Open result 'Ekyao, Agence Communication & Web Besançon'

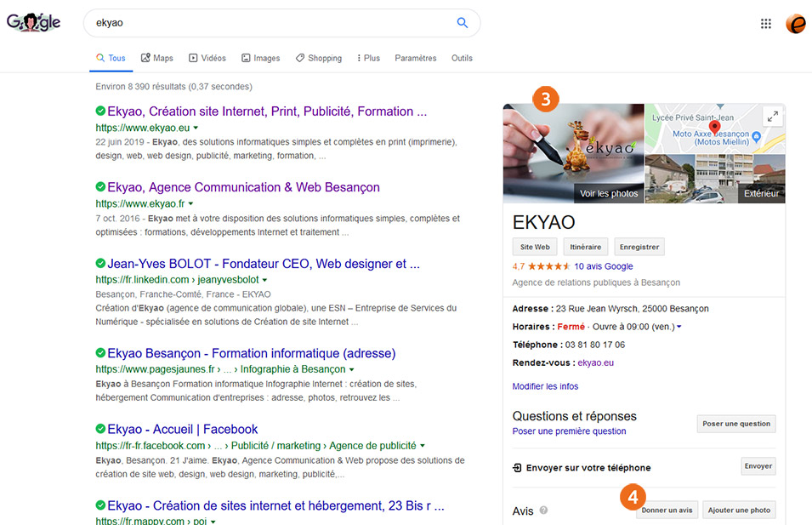[243, 187]
